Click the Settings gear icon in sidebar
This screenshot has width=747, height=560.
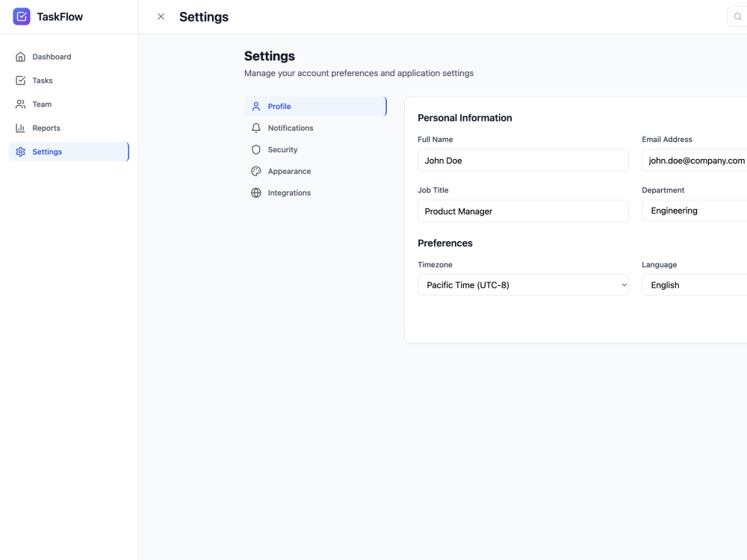[x=20, y=152]
